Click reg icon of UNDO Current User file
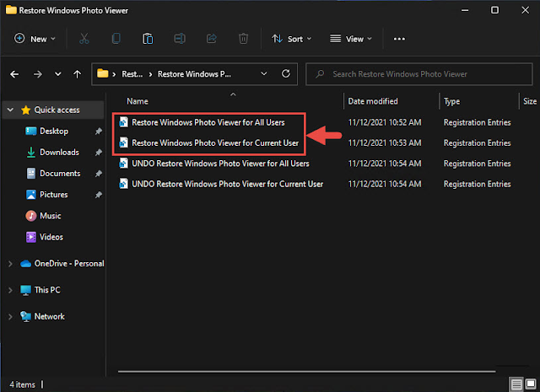The height and width of the screenshot is (392, 540). (x=123, y=184)
